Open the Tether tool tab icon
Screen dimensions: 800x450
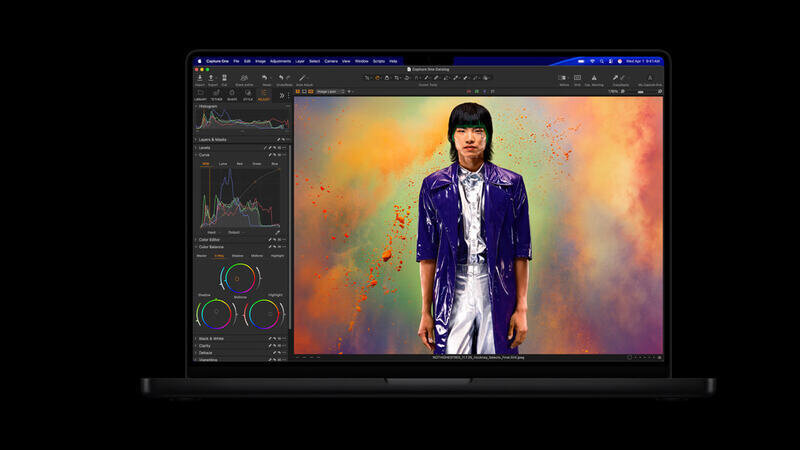[216, 93]
